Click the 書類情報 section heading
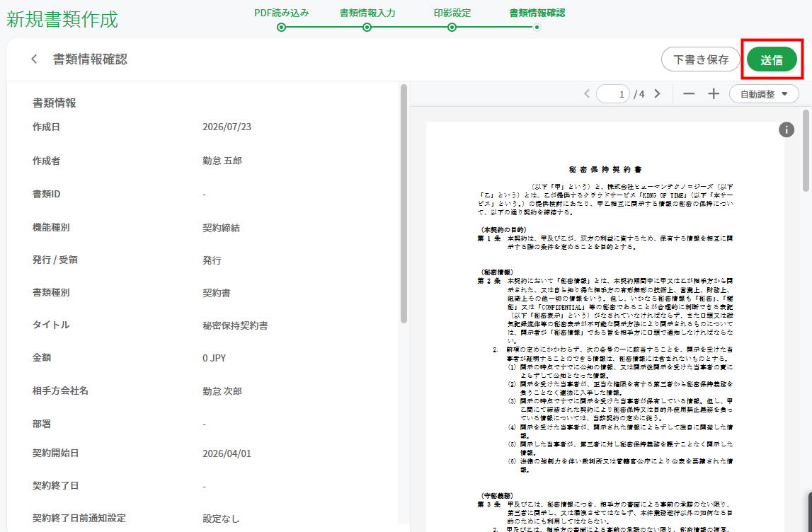Viewport: 812px width, 532px height. (x=55, y=103)
